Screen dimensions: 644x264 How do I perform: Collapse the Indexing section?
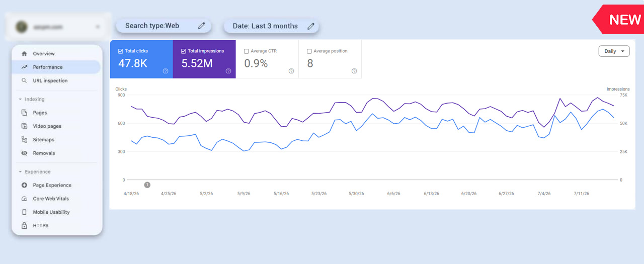point(20,100)
